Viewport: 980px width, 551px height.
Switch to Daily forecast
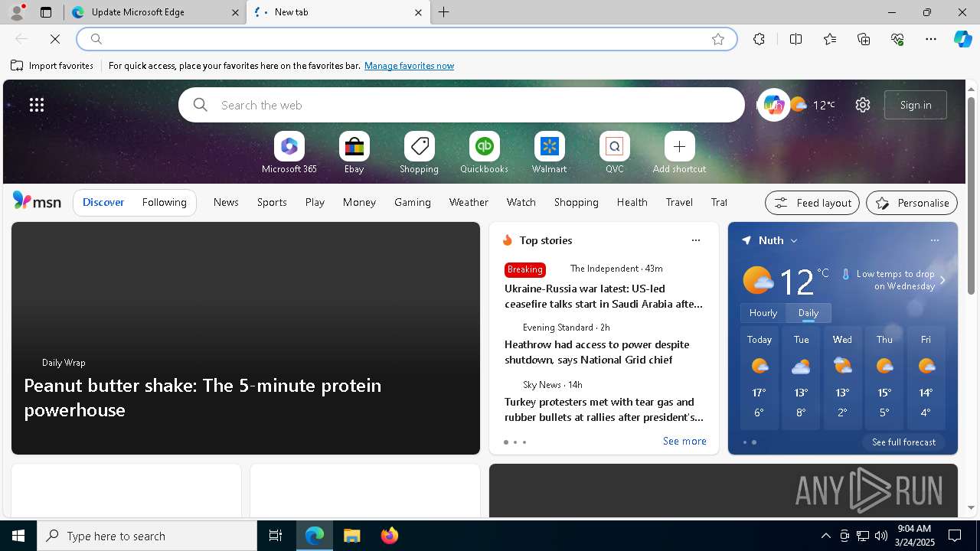click(x=808, y=313)
